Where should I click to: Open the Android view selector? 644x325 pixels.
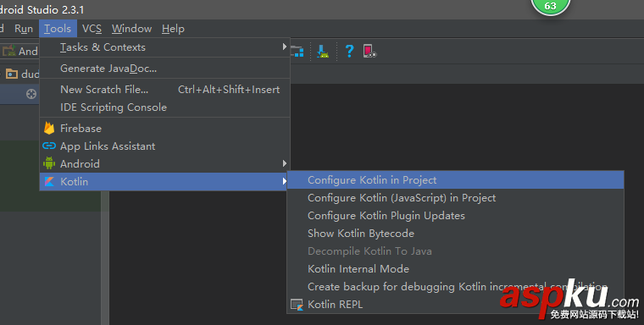19,52
